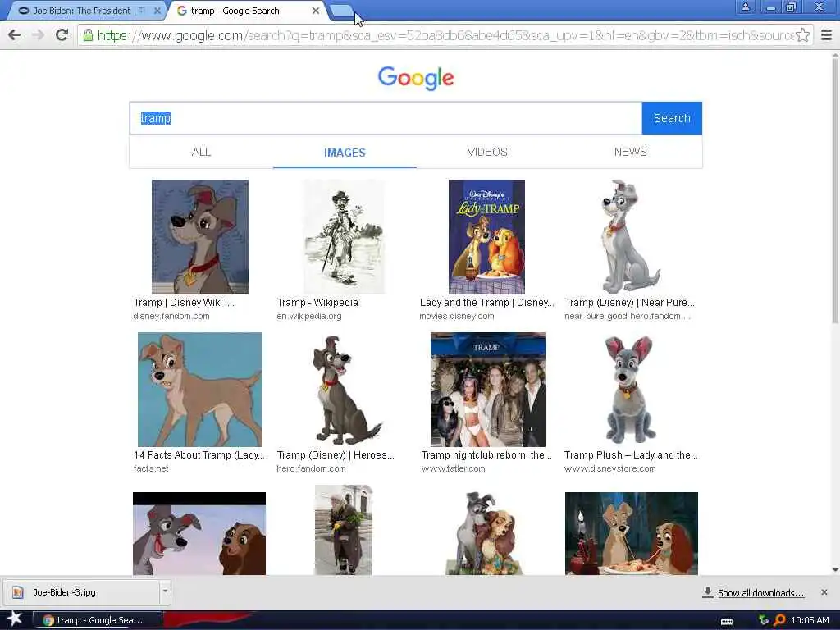Click the page vertical scrollbar thumb

[x=835, y=190]
